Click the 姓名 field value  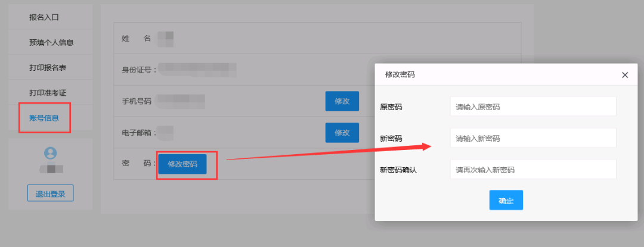click(x=166, y=39)
